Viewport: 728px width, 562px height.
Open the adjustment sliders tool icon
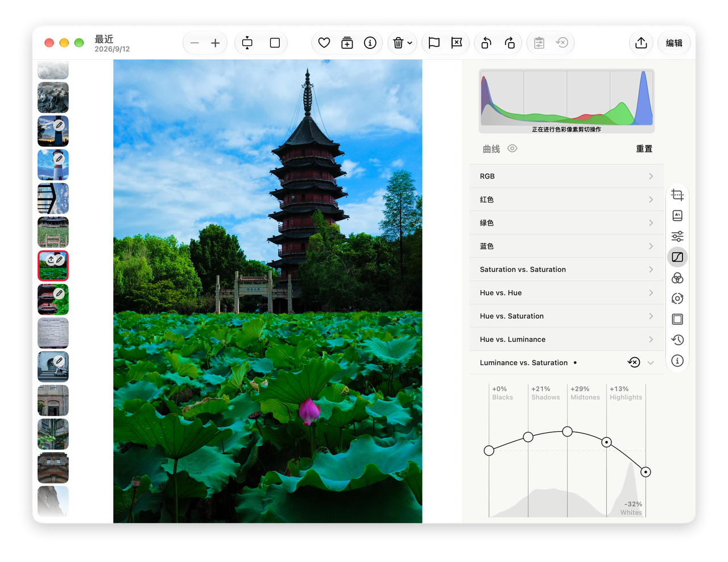[677, 237]
